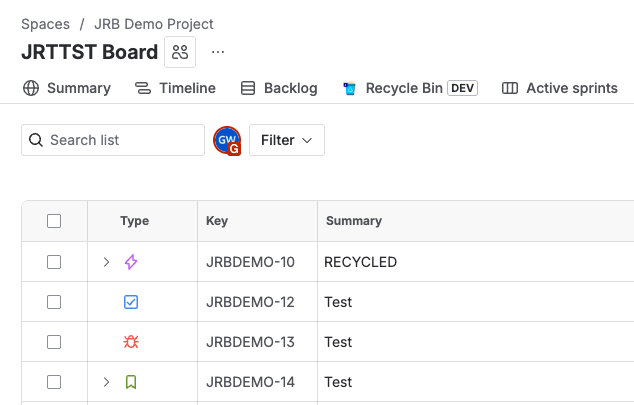Open the more actions ellipsis menu
The image size is (634, 405).
[x=218, y=52]
